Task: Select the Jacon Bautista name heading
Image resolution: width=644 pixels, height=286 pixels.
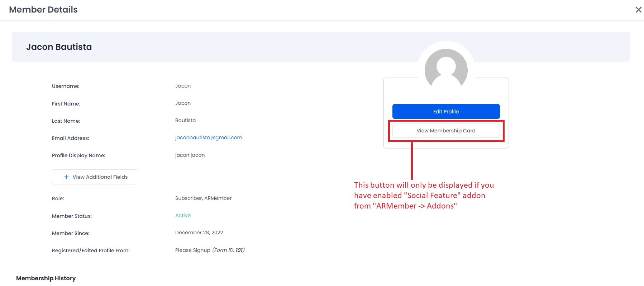Action: tap(59, 47)
